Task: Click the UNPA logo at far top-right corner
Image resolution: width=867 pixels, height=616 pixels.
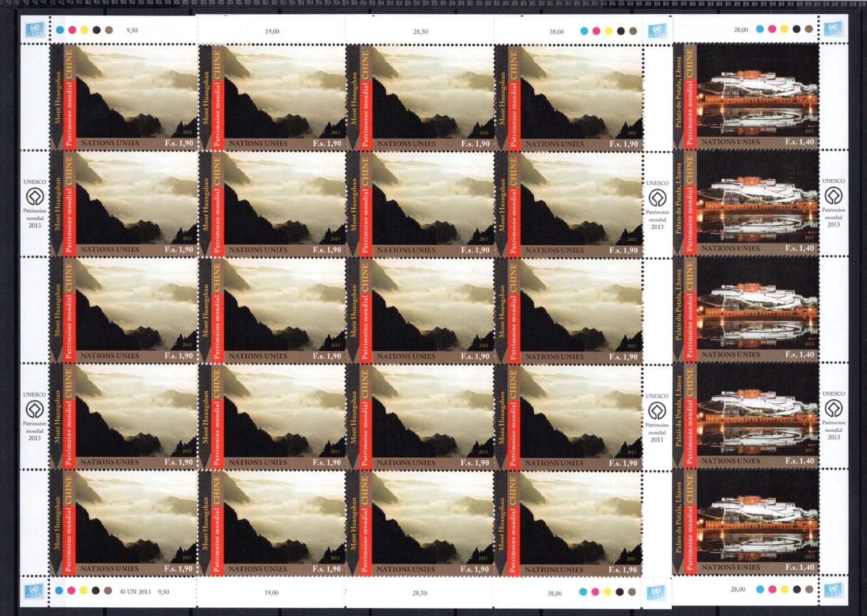Action: point(833,29)
